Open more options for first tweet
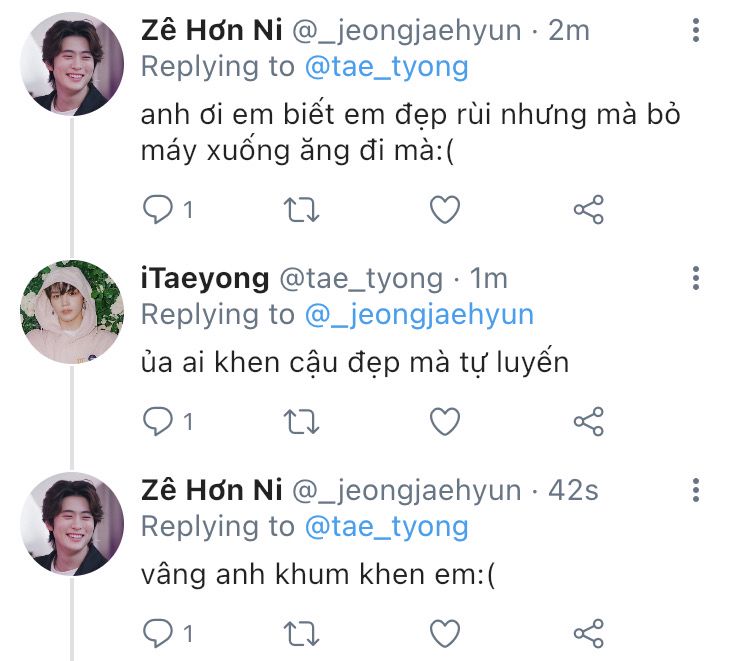 point(696,31)
